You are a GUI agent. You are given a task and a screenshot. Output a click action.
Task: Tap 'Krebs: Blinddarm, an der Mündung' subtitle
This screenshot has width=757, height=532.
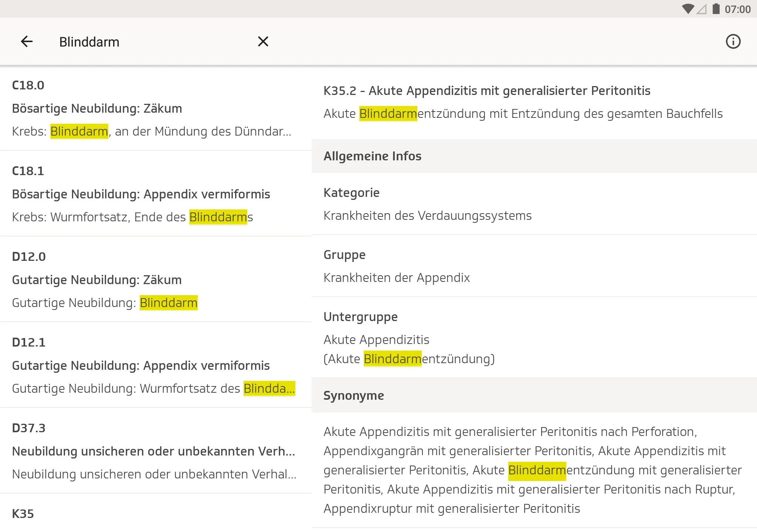(x=152, y=132)
